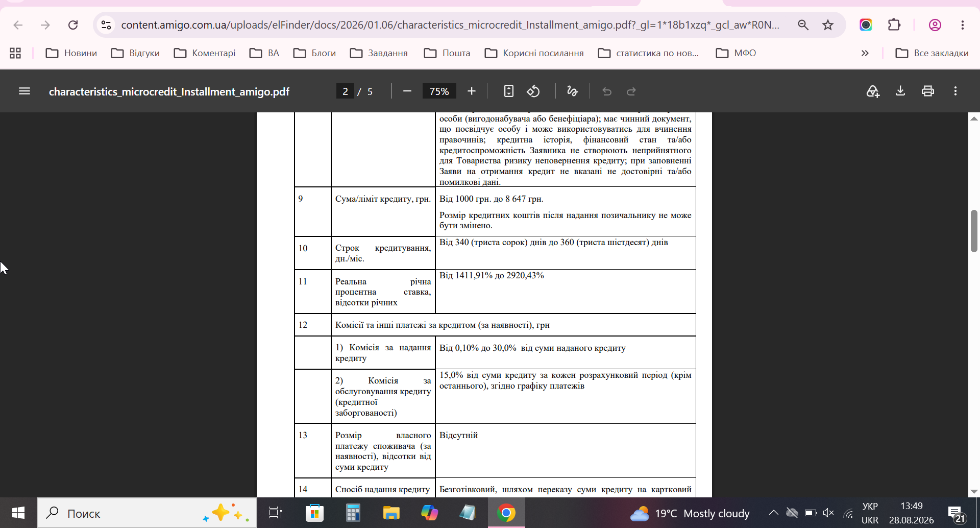The height and width of the screenshot is (528, 980).
Task: Activate the Draw annotation tool
Action: tap(572, 91)
